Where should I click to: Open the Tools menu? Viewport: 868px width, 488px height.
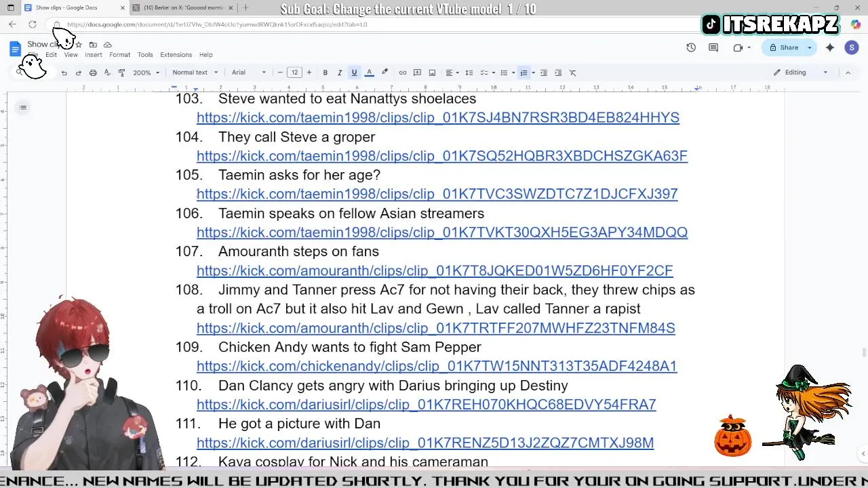point(145,55)
